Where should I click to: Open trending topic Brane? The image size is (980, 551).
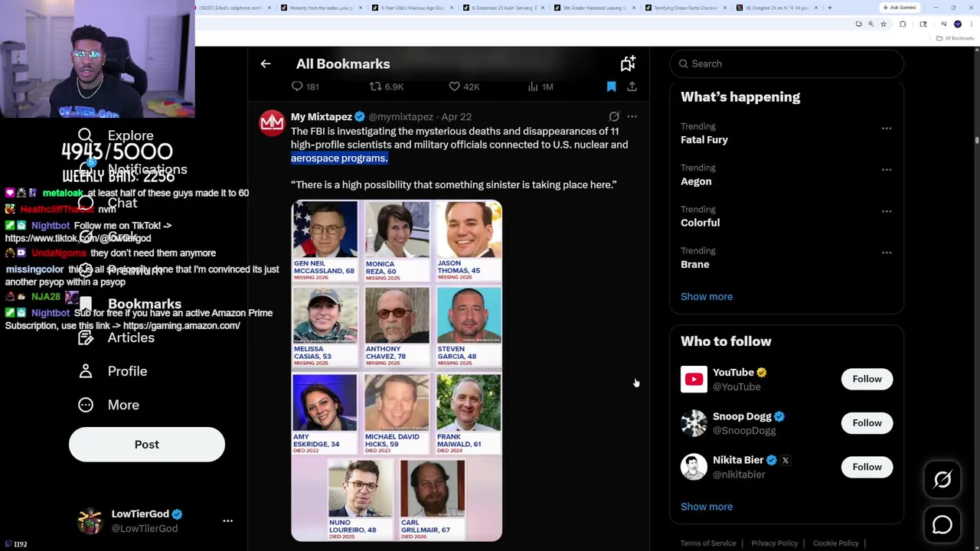pos(694,264)
